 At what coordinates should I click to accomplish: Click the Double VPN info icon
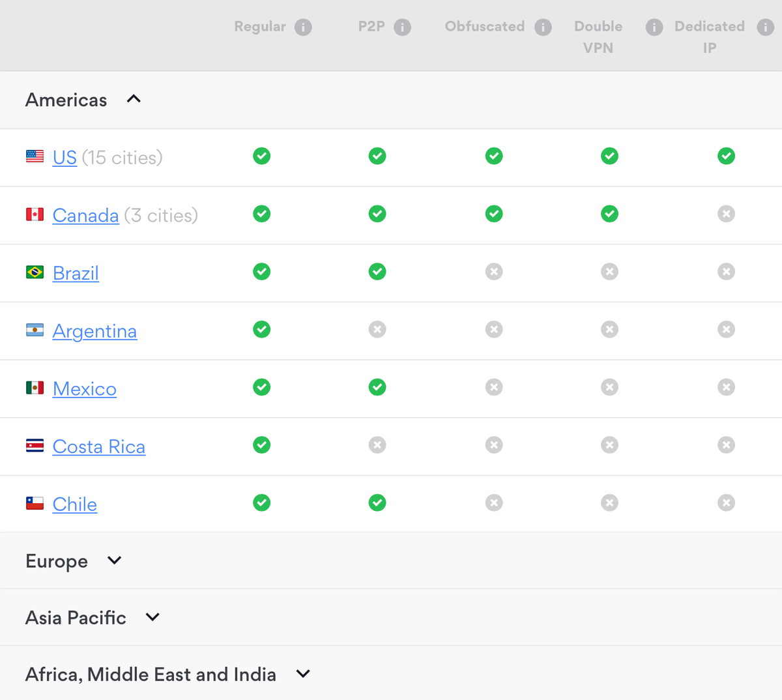[654, 27]
